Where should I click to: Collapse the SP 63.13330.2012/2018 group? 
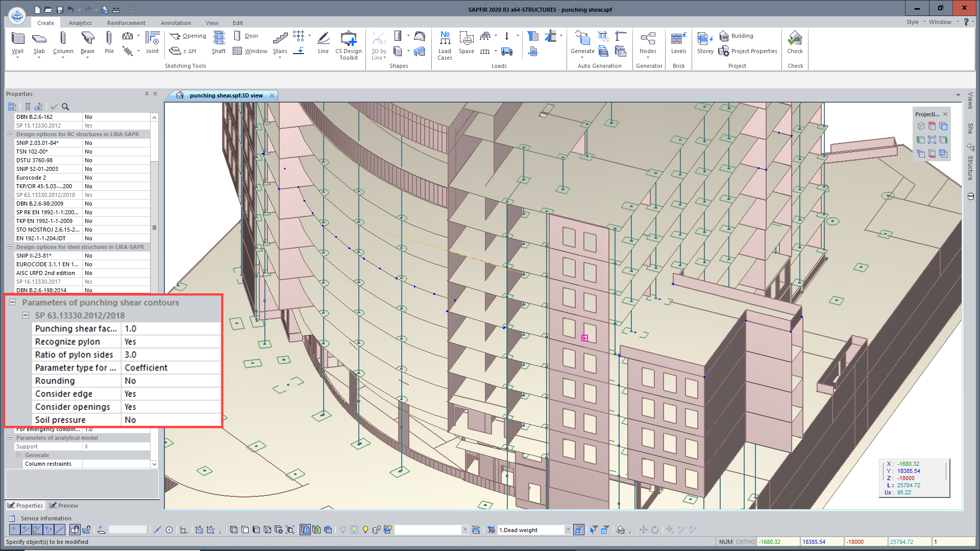point(26,315)
